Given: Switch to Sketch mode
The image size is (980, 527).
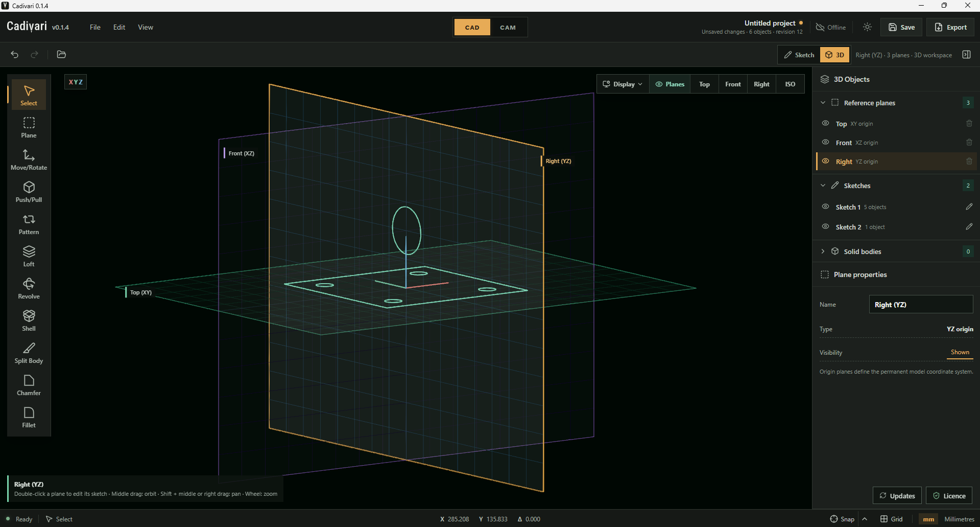Looking at the screenshot, I should pyautogui.click(x=799, y=55).
